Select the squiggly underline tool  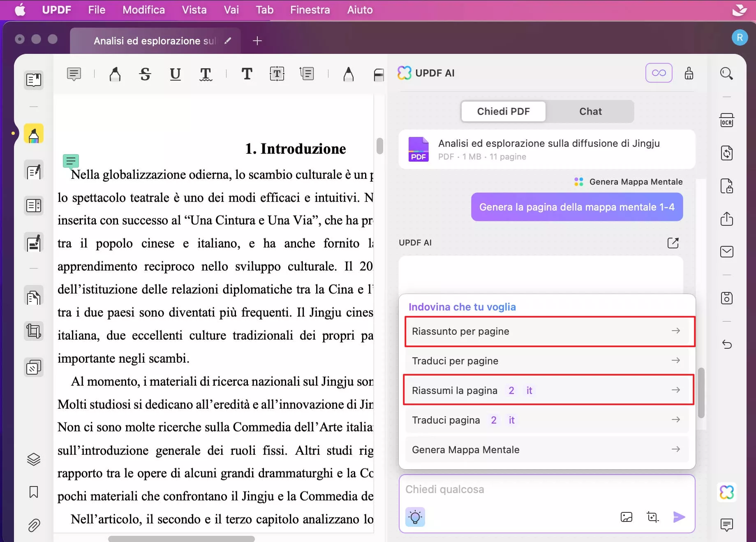click(206, 74)
